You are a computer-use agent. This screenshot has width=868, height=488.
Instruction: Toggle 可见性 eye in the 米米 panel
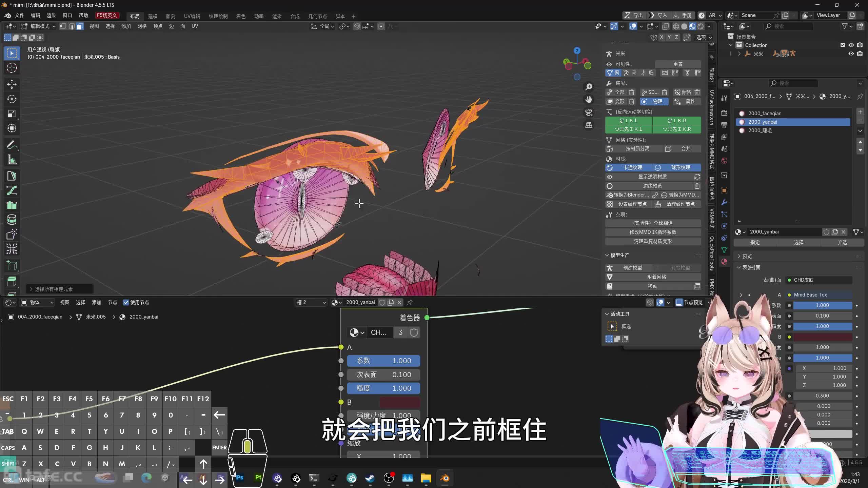click(609, 64)
